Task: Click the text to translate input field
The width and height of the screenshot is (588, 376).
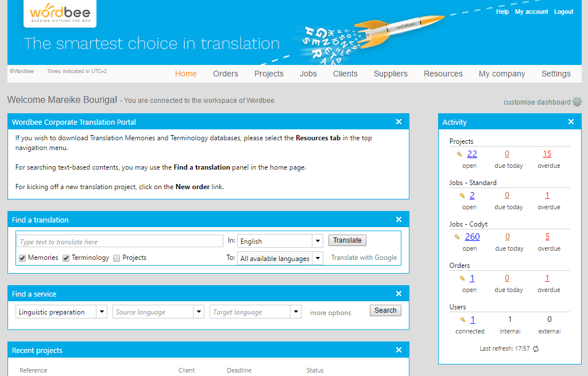Action: click(119, 241)
